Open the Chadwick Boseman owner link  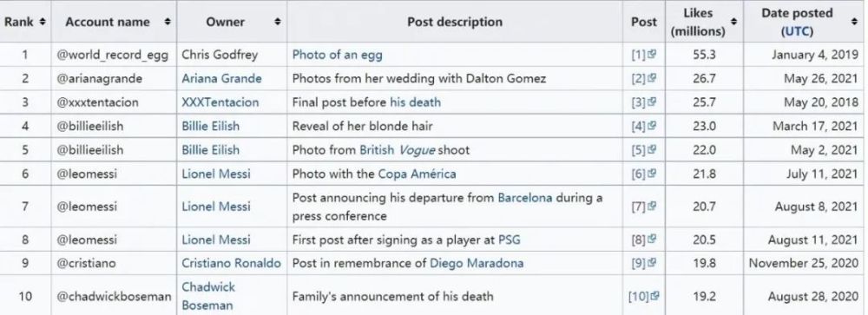208,296
